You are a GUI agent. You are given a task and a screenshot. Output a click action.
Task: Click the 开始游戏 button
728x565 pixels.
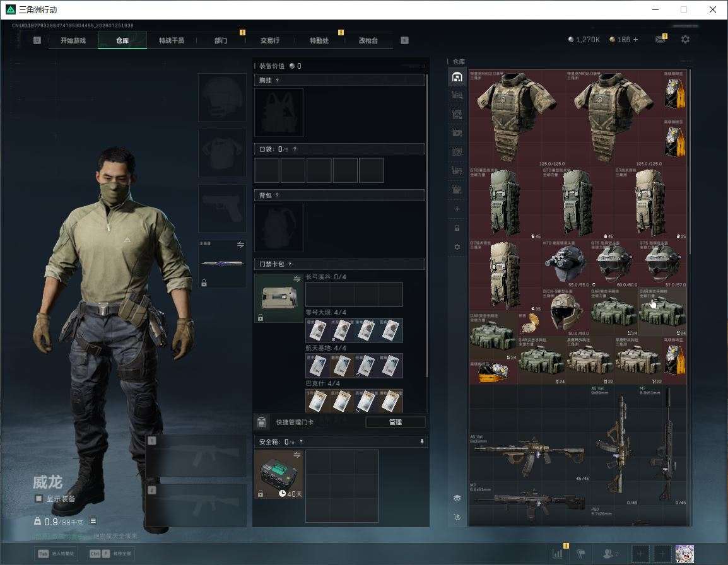(73, 40)
